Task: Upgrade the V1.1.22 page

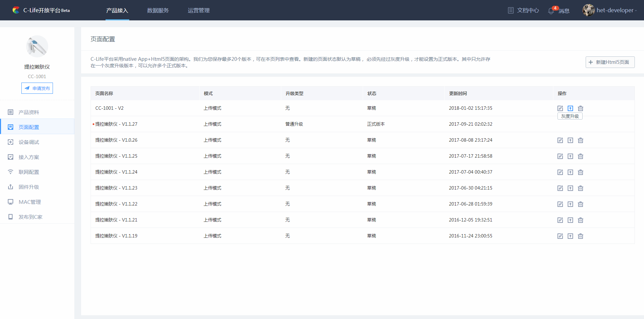Action: [x=570, y=204]
